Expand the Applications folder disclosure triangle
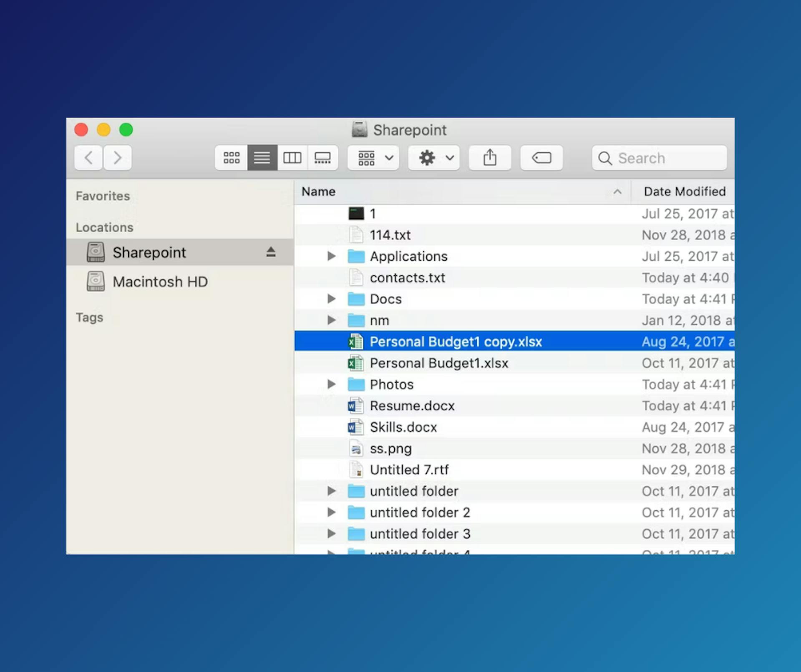This screenshot has height=672, width=801. (331, 256)
